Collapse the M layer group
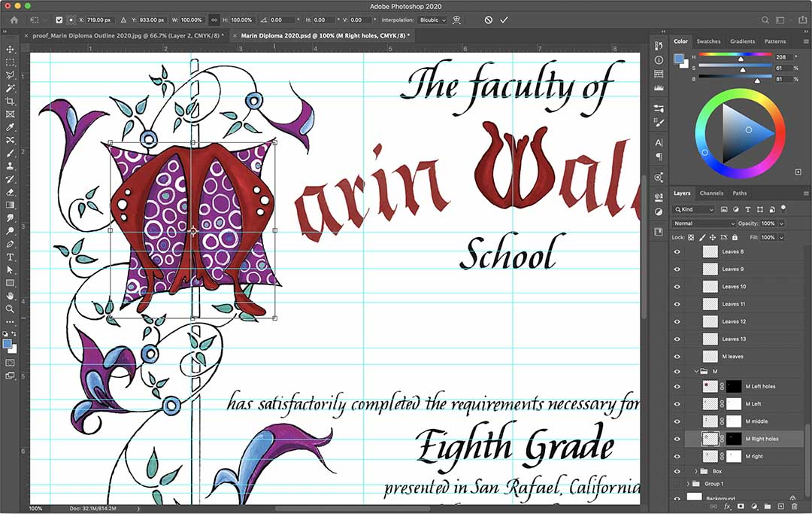Viewport: 812px width, 514px height. pos(696,371)
